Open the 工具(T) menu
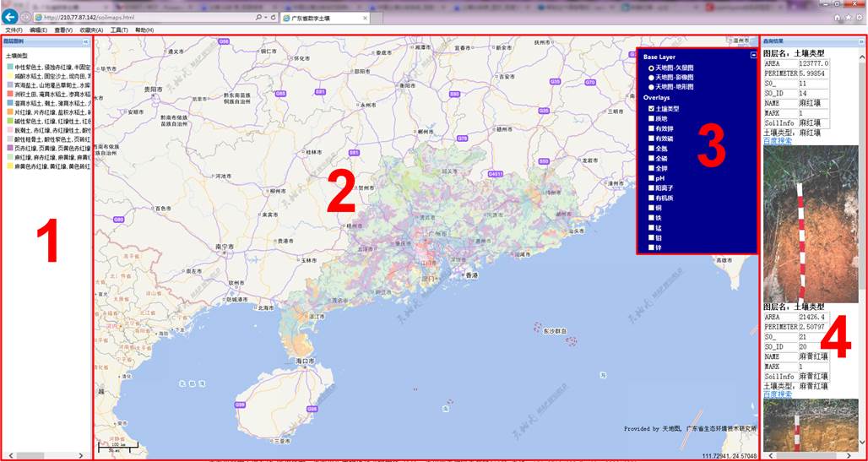This screenshot has width=868, height=462. point(119,30)
